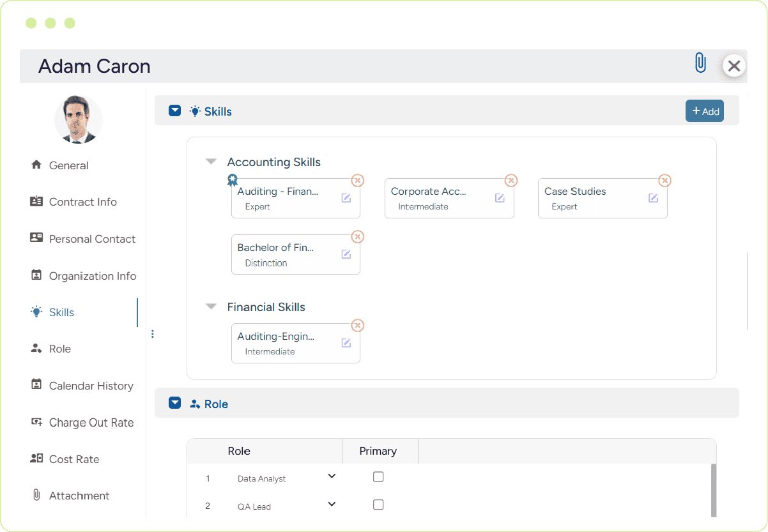This screenshot has height=532, width=768.
Task: Collapse the Financial Skills group
Action: click(211, 307)
